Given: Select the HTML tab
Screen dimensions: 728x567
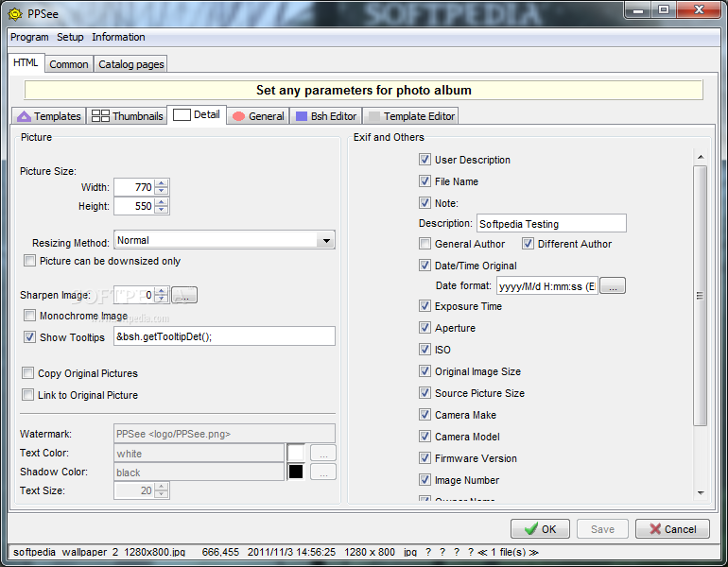Looking at the screenshot, I should coord(26,62).
